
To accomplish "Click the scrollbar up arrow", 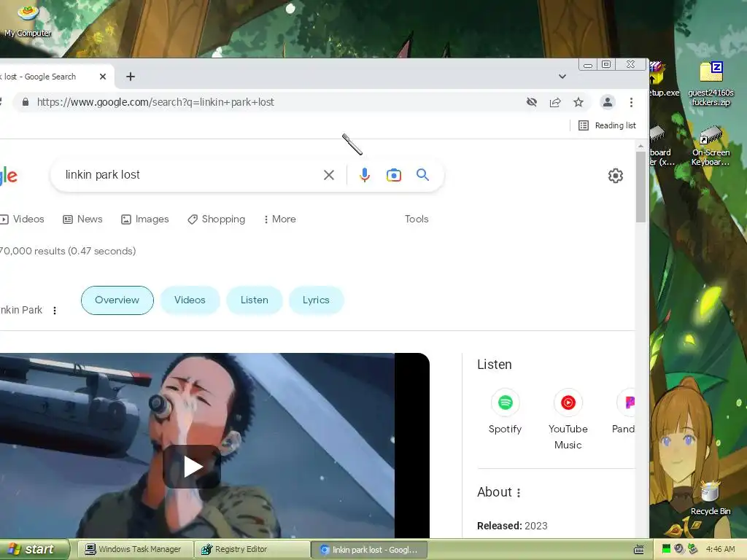I will pos(640,146).
